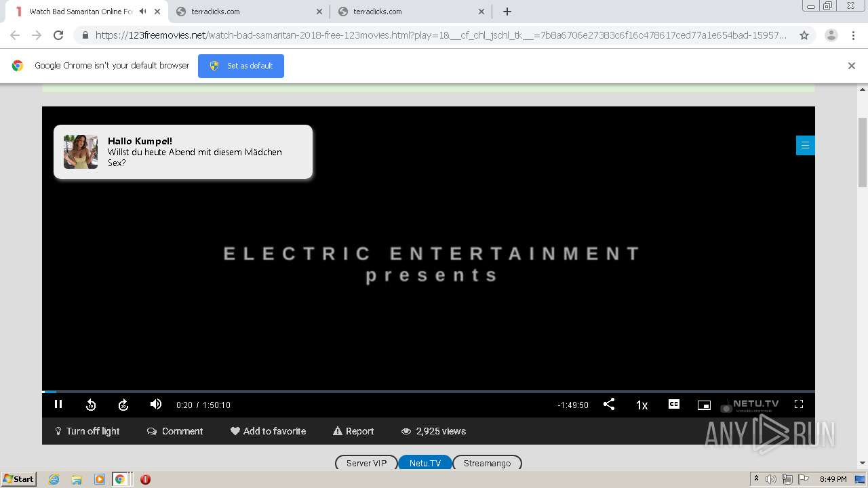
Task: Go forward to next page
Action: pos(37,35)
